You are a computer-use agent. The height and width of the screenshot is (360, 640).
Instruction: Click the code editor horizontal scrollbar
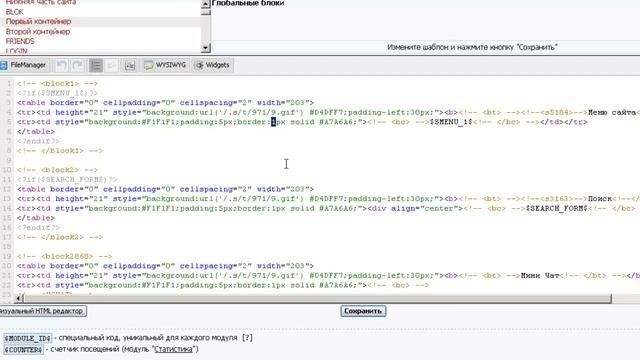[317, 299]
